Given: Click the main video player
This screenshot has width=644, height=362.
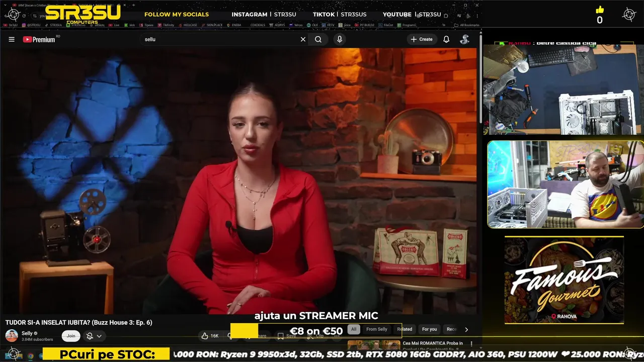Looking at the screenshot, I should (238, 181).
